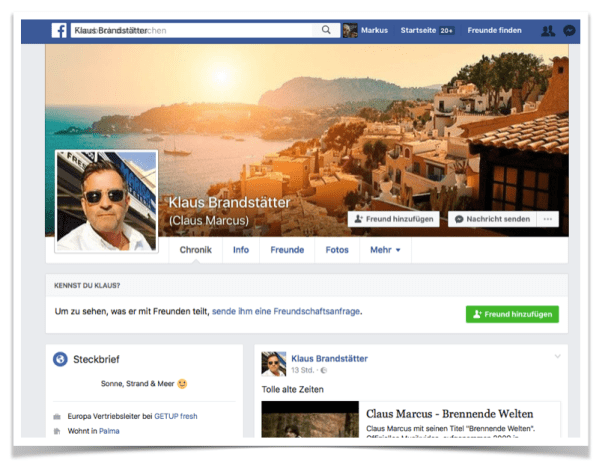Screen dimensions: 605x469
Task: Click the smiley emoji after Sonne, Strand & Meer
Action: 182,384
